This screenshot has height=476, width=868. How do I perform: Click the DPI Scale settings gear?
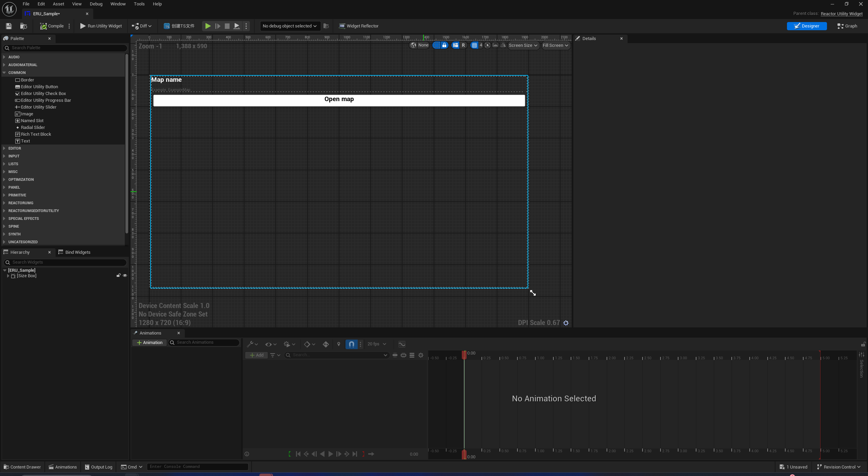click(x=566, y=323)
